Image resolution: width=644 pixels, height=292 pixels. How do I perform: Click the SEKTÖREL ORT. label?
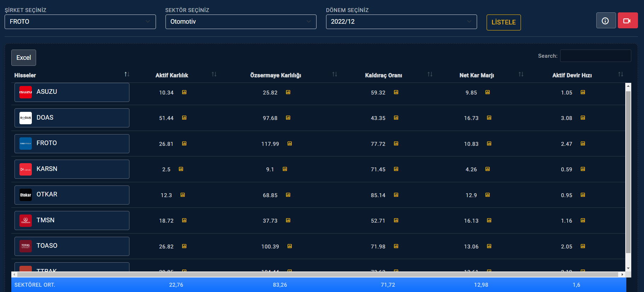point(35,285)
